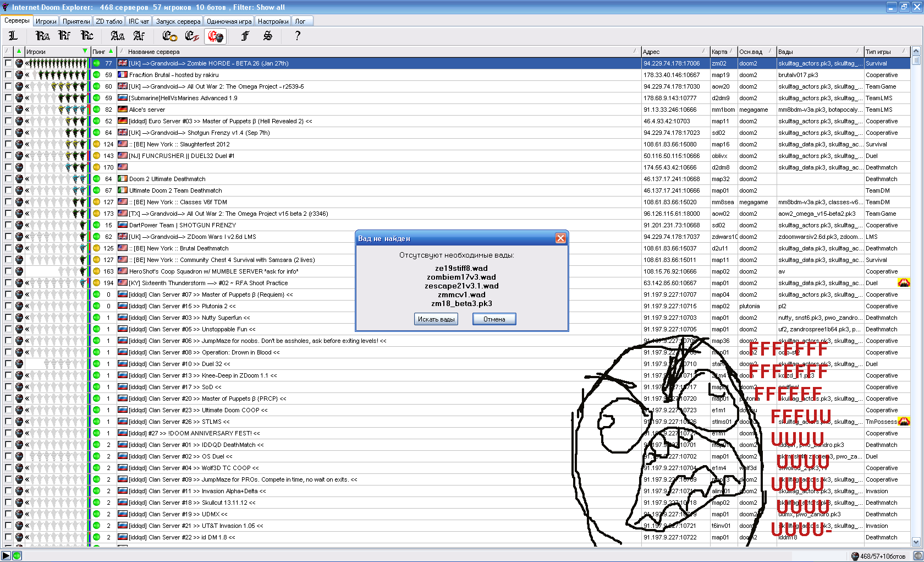The height and width of the screenshot is (562, 924).
Task: Click the Искать вады button
Action: [x=436, y=319]
